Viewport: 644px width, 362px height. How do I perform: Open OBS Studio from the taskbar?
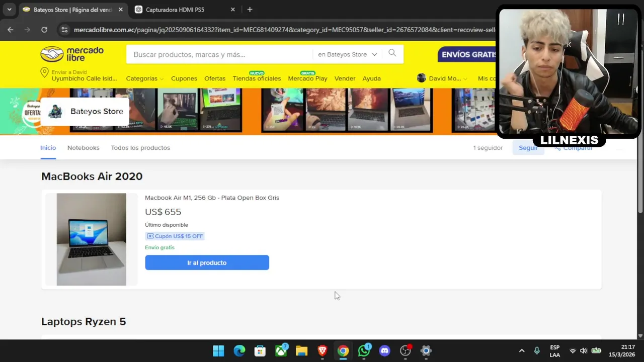406,351
